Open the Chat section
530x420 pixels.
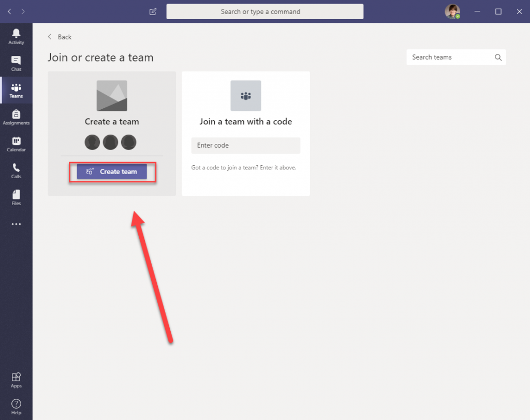(x=16, y=63)
